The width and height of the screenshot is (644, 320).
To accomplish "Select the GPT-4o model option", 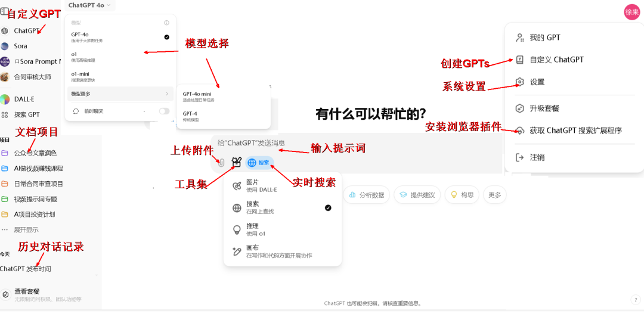I will pyautogui.click(x=120, y=38).
